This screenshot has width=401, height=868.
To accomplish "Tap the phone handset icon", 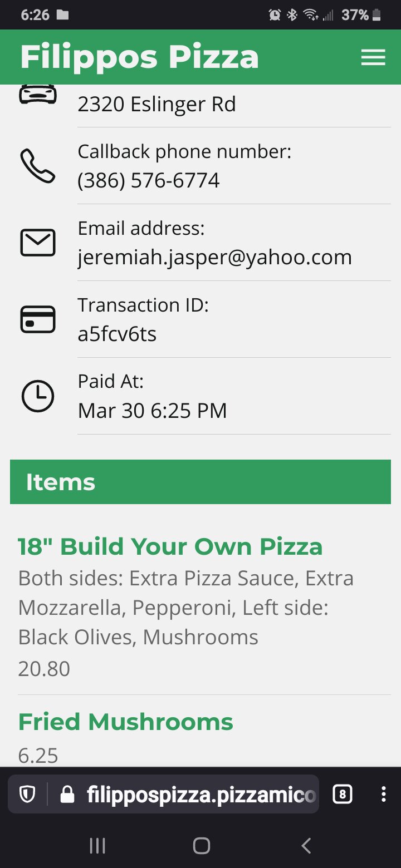I will (38, 166).
